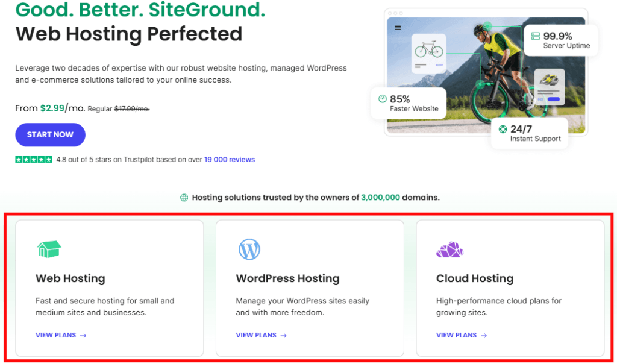This screenshot has width=617, height=364.
Task: Open VIEW PLANS under Cloud Hosting
Action: click(x=462, y=335)
